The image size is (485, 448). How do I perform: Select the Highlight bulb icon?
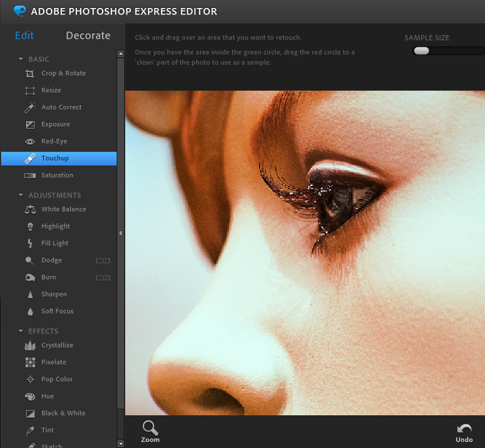30,227
